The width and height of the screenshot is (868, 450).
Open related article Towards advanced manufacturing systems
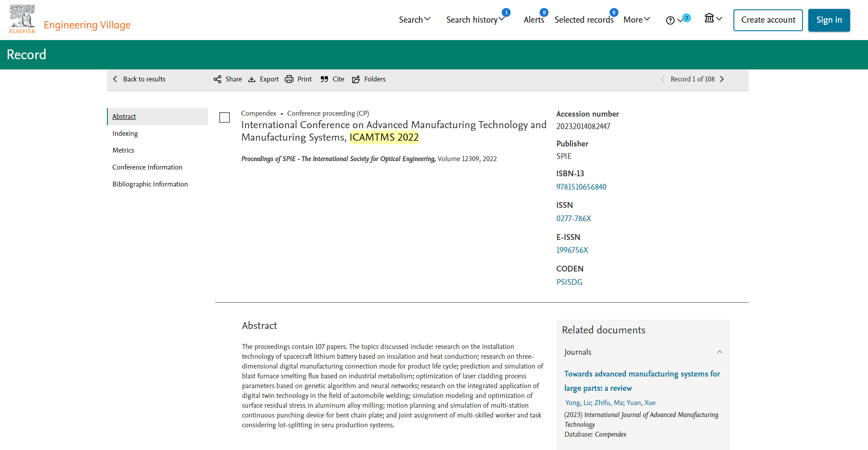(x=642, y=381)
